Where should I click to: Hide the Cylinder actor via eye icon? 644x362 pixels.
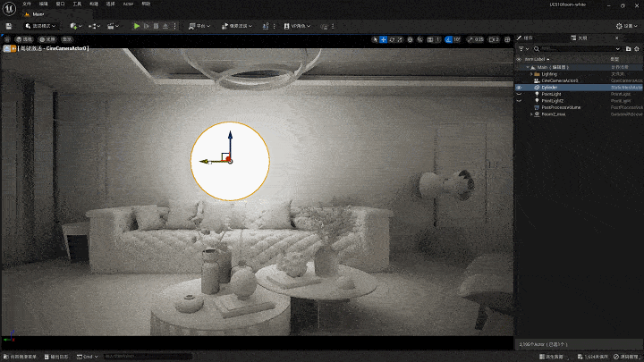click(x=520, y=88)
